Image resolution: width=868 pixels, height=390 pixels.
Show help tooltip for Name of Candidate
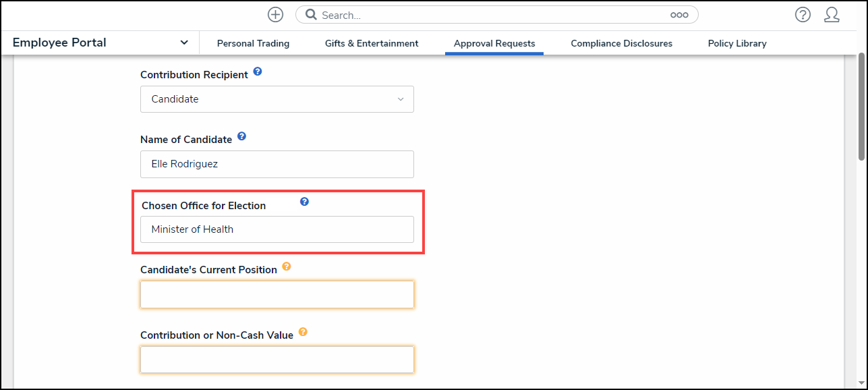[241, 136]
